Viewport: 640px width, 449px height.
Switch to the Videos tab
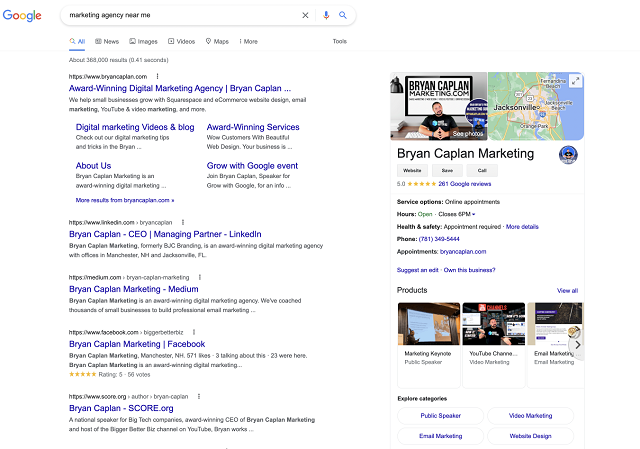(x=182, y=41)
